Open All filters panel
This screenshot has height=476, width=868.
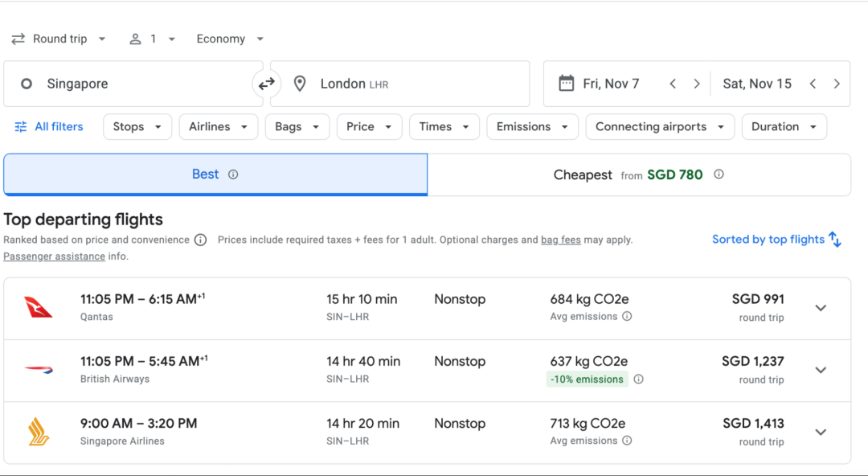coord(49,127)
